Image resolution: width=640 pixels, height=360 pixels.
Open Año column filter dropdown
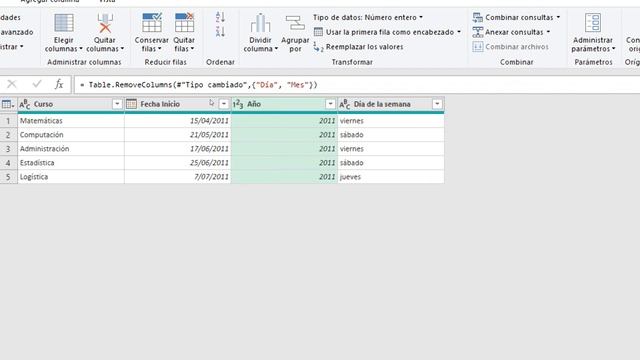(x=330, y=104)
